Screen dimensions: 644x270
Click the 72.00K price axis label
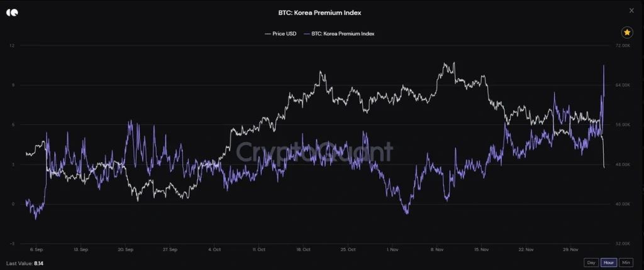[x=621, y=46]
